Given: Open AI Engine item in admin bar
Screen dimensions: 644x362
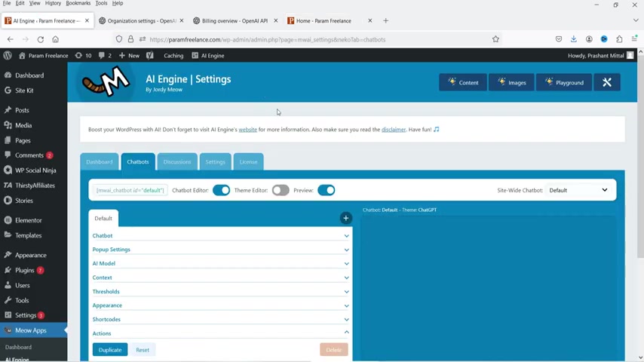Looking at the screenshot, I should pos(208,56).
